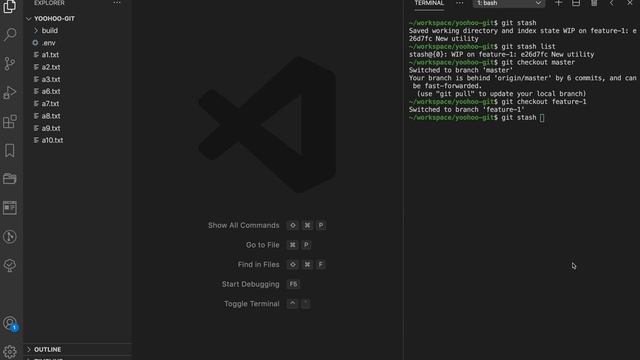Click the terminal panel left-arrow icon
This screenshot has height=360, width=640.
611,3
